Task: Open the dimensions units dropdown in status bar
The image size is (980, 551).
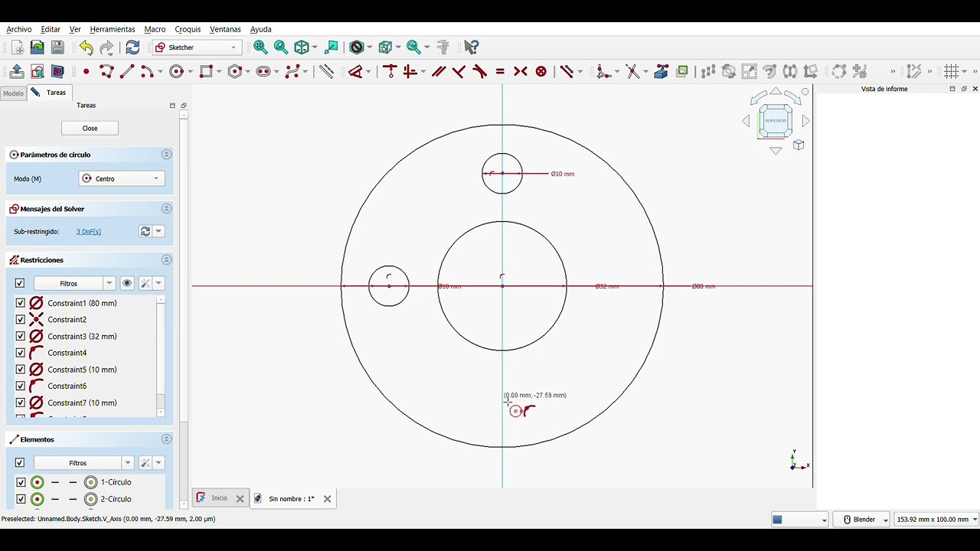Action: coord(936,520)
